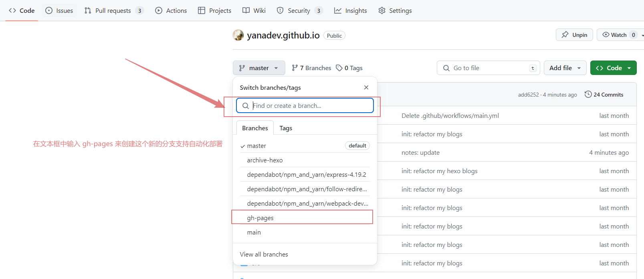Close the Switch branches/tags popup
Viewport: 644px width, 279px height.
pos(366,87)
